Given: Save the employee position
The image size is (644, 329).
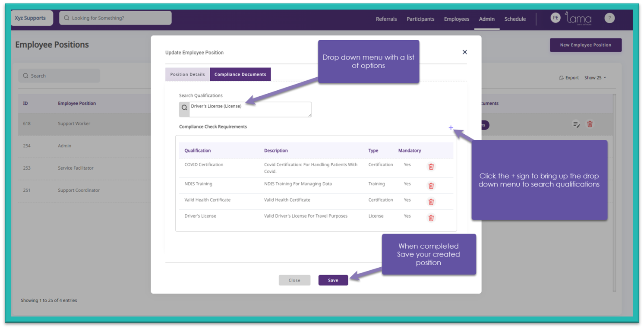Looking at the screenshot, I should point(333,280).
